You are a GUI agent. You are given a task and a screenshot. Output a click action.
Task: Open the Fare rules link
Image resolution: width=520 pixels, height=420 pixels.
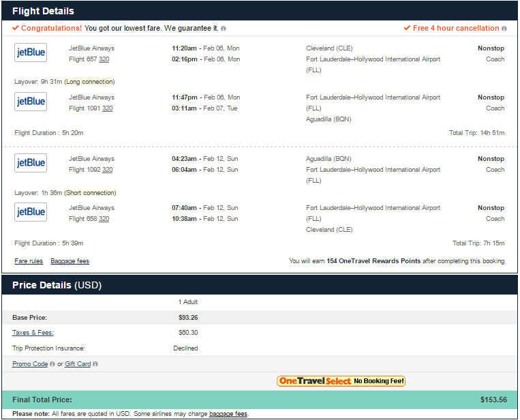point(29,261)
